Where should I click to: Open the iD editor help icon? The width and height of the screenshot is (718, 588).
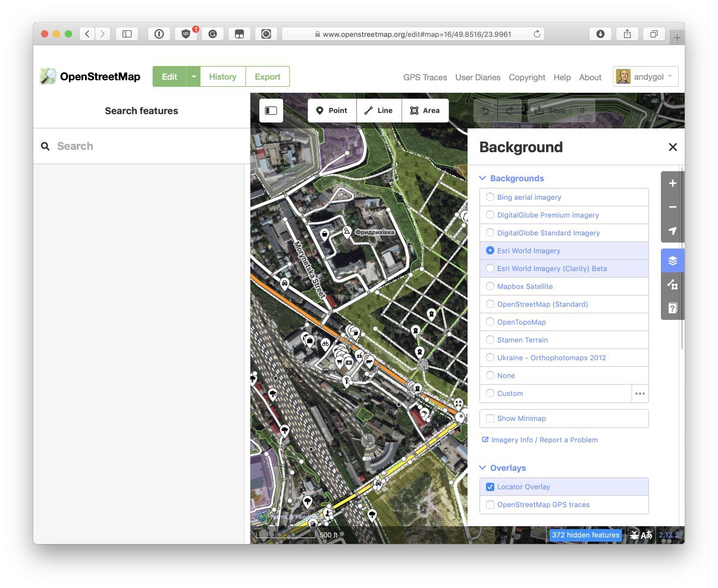pyautogui.click(x=673, y=308)
